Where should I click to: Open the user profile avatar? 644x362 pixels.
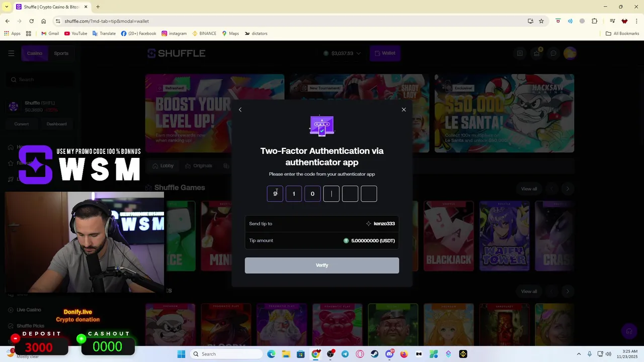point(570,53)
